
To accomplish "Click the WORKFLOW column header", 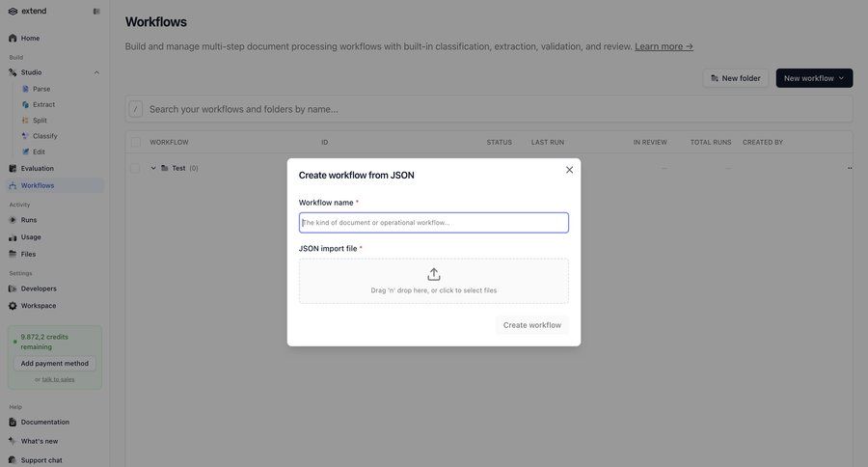I will coord(169,143).
